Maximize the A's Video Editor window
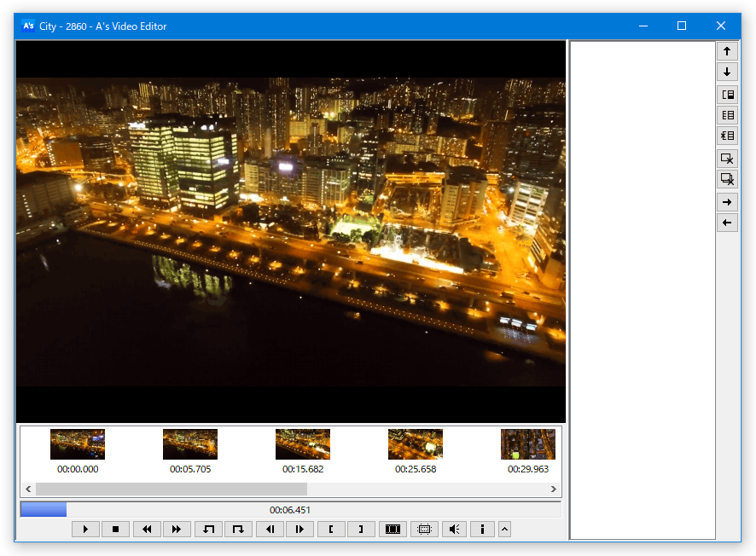Screen dimensions: 756x556 [x=682, y=26]
